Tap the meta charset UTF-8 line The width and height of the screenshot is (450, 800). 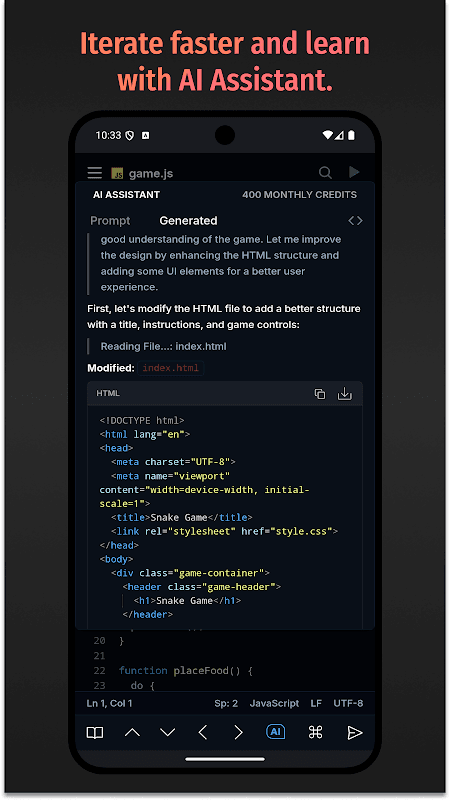point(173,462)
